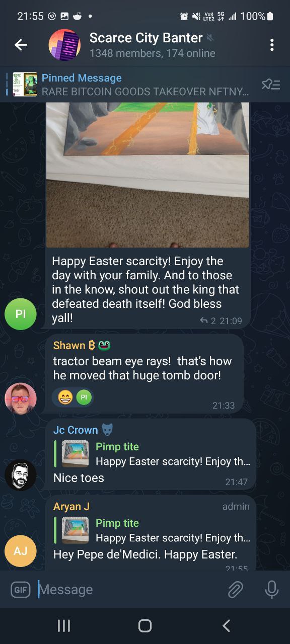This screenshot has width=290, height=644.
Task: Tap the green PI avatar beside the message
Action: tap(21, 314)
